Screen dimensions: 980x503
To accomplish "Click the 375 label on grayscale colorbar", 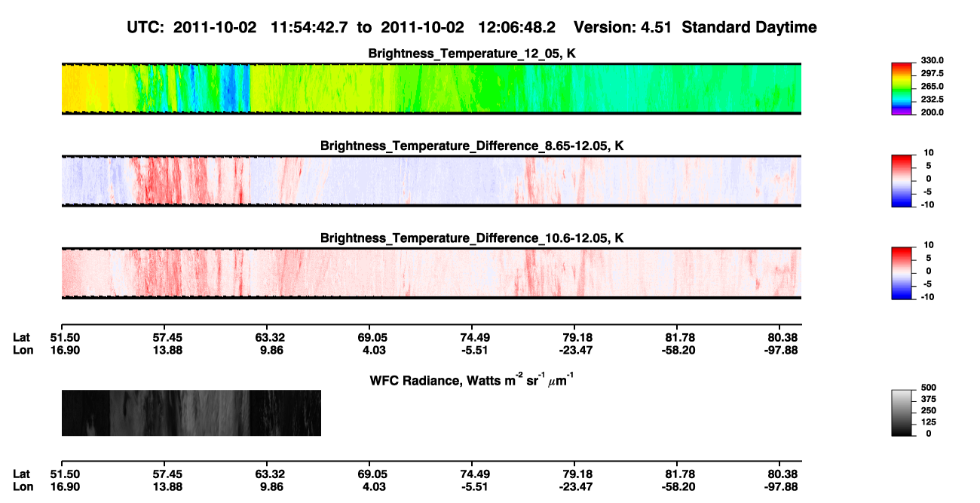I will click(x=929, y=400).
